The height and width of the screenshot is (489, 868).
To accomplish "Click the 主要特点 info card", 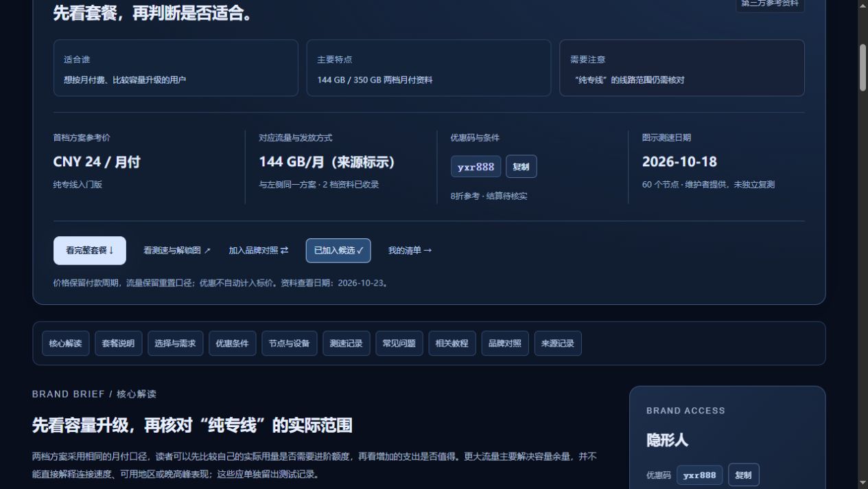I will [x=429, y=68].
